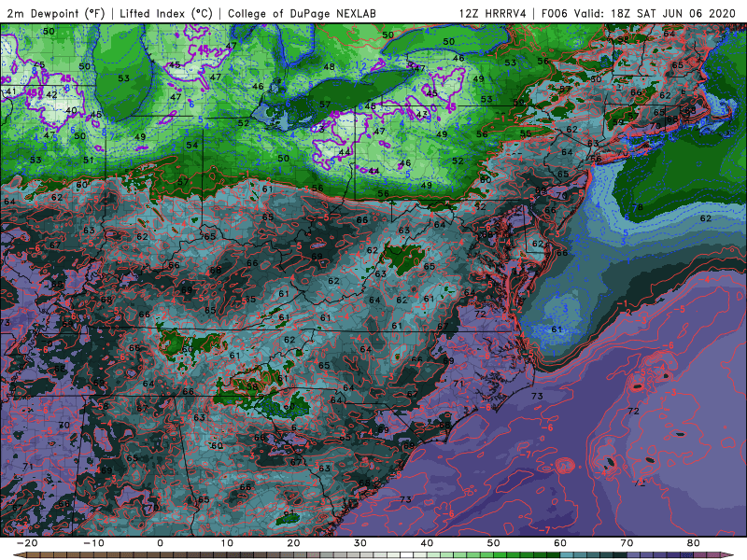This screenshot has height=560, width=747.
Task: Click the 30 label on the color scale
Action: coord(360,543)
